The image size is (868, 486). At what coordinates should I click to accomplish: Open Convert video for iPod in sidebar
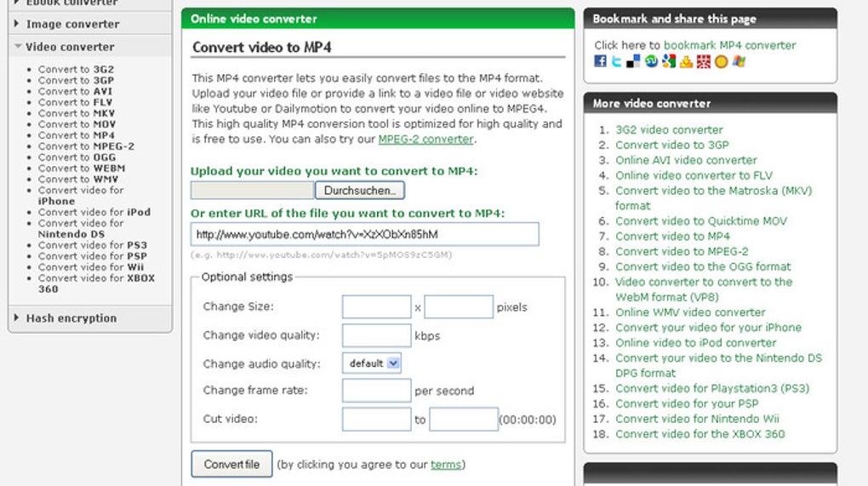click(x=94, y=212)
